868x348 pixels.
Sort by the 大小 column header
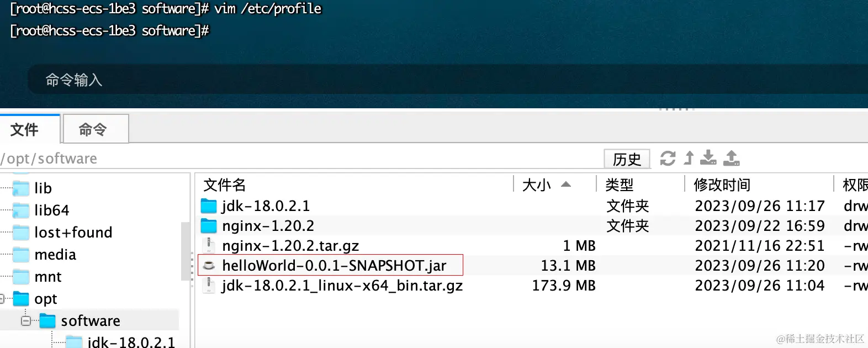coord(536,184)
